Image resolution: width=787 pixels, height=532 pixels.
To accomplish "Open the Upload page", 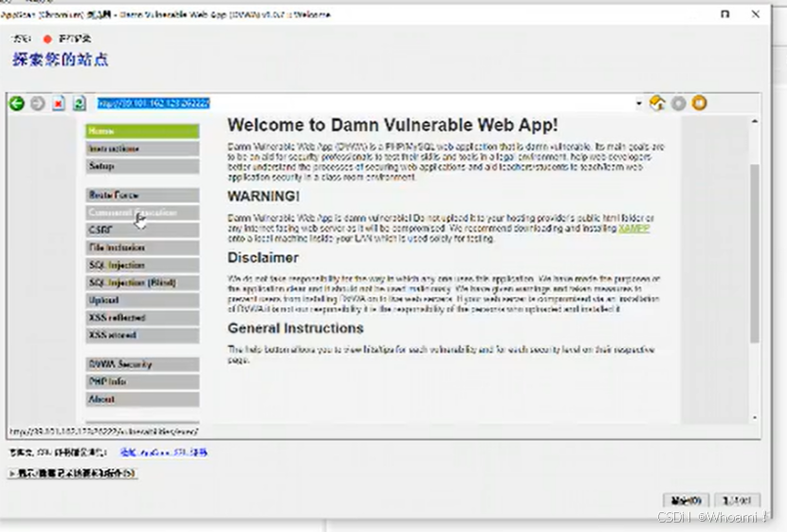I will click(x=142, y=300).
